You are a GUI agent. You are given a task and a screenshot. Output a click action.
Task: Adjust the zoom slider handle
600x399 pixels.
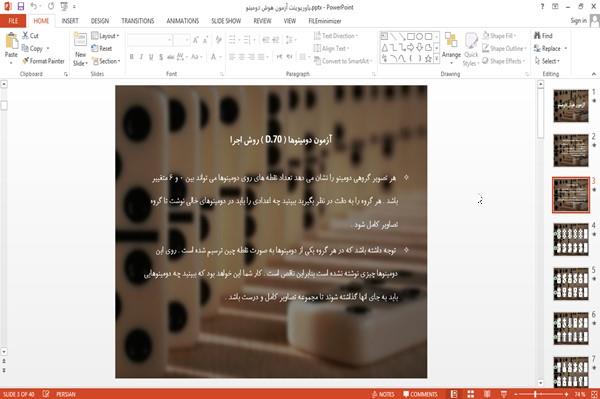(x=535, y=394)
